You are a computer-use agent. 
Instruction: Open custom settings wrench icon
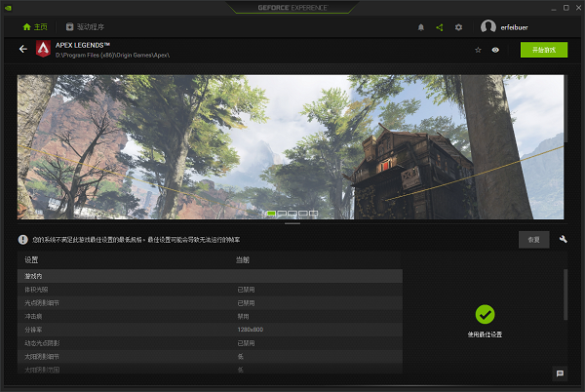click(x=564, y=240)
